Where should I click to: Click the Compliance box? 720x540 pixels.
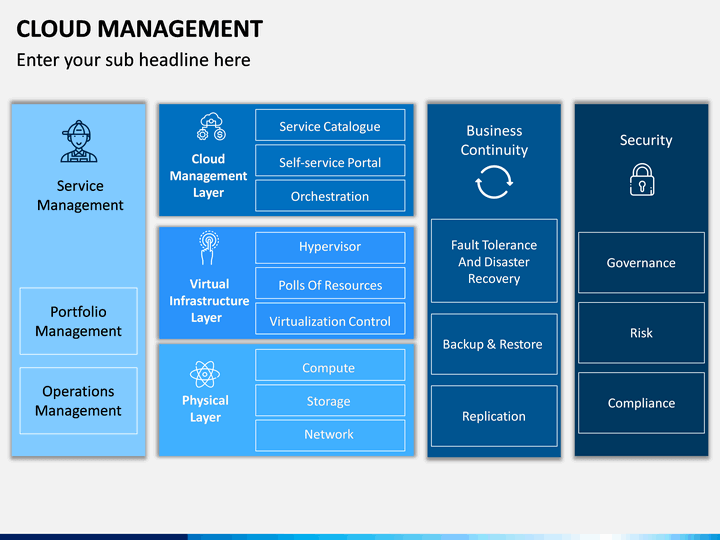[x=641, y=403]
